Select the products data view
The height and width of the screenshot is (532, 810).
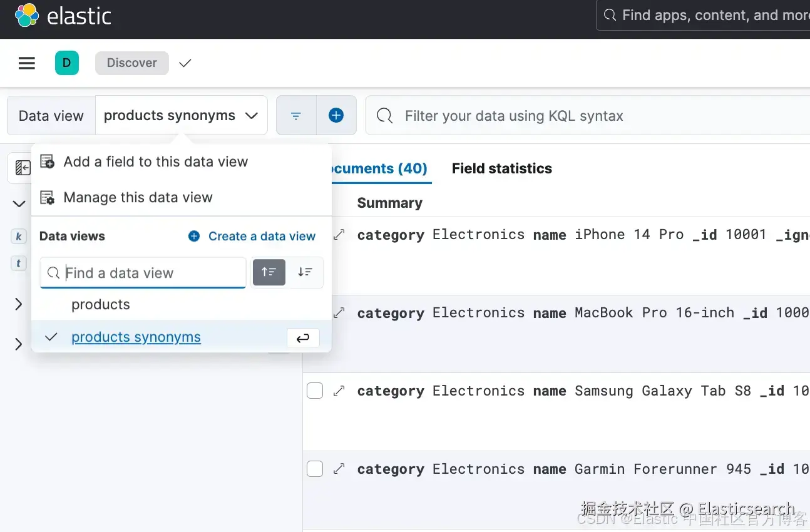[101, 305]
